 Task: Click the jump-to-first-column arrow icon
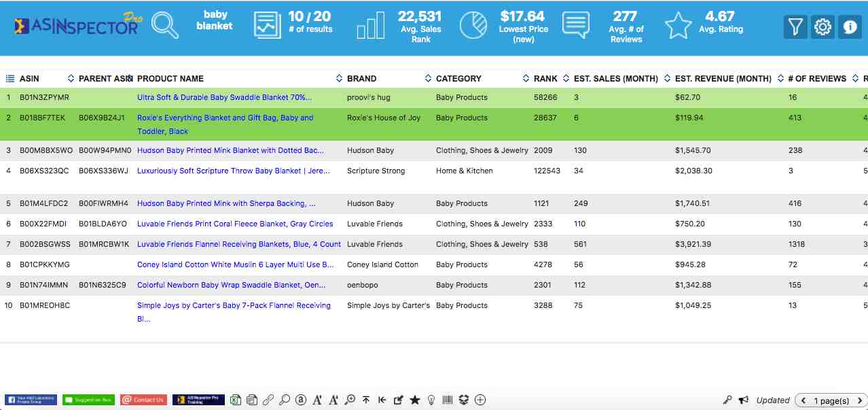(382, 400)
